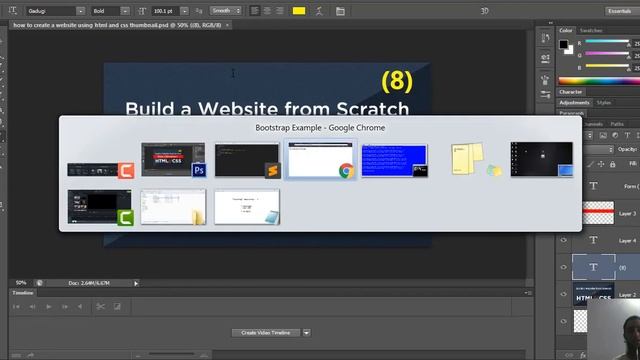
Task: Click the adjustment layer filter icon
Action: click(615, 136)
